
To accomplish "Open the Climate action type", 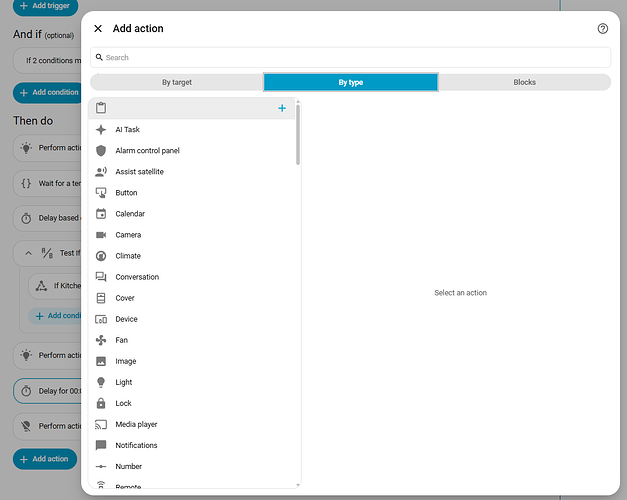I will pos(192,256).
